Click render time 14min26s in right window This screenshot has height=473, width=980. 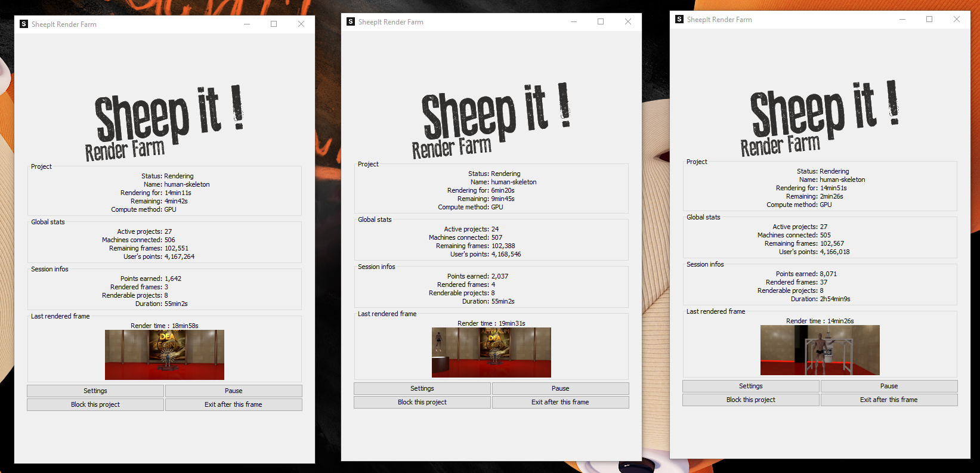(x=840, y=321)
